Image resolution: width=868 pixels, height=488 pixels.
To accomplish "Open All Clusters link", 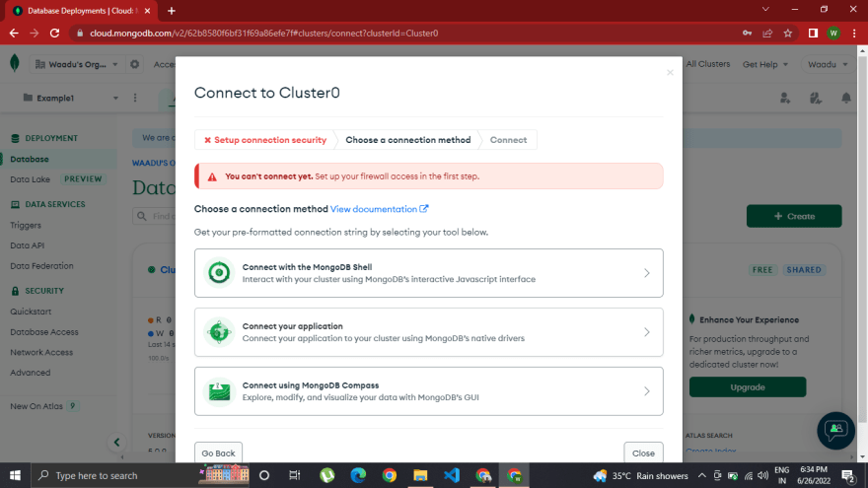I will coord(708,64).
